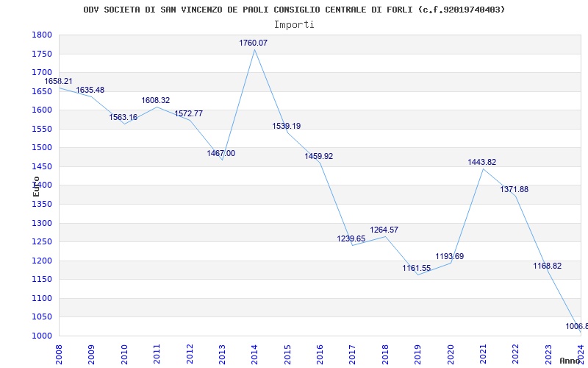Select the 2011 x-axis year label

[157, 354]
